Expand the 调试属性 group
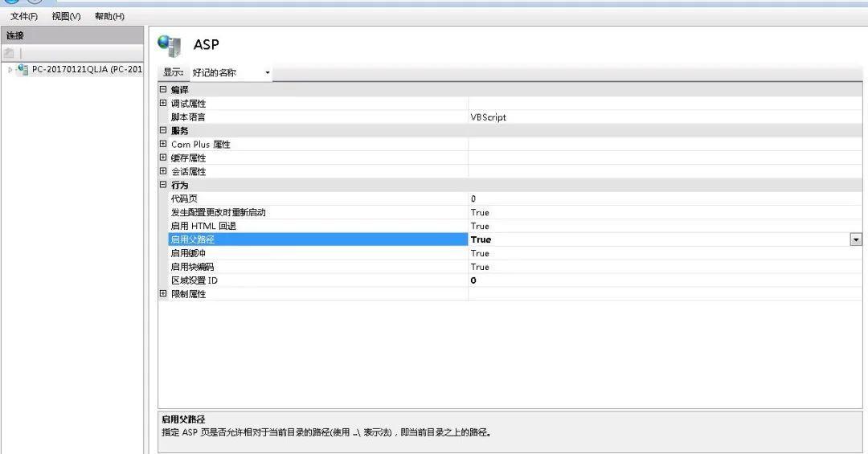This screenshot has height=454, width=868. 162,103
